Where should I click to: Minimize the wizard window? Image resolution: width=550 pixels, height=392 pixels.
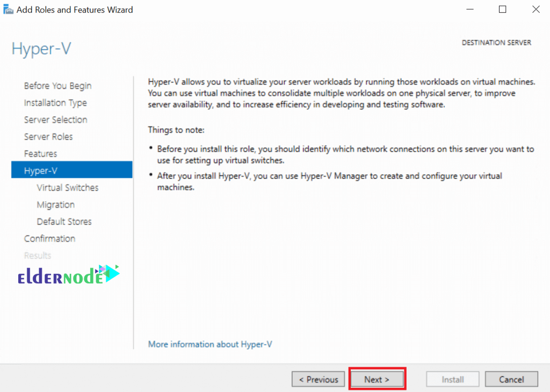pyautogui.click(x=470, y=10)
